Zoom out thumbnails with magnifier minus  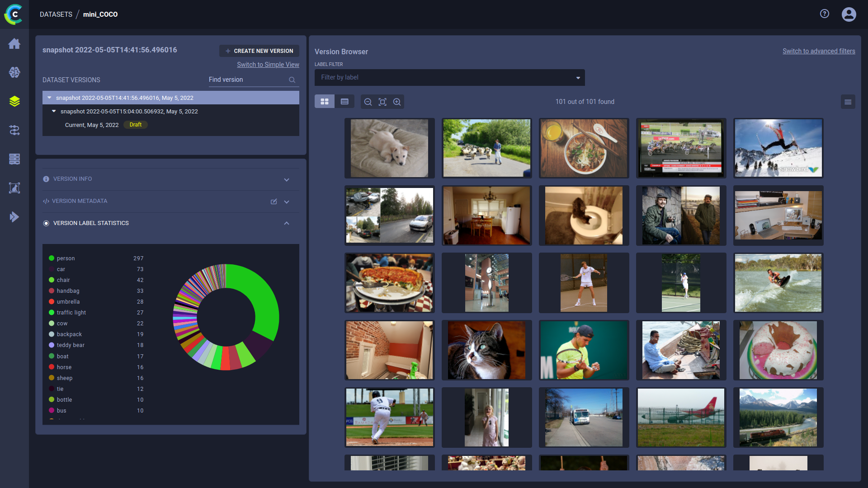point(368,102)
